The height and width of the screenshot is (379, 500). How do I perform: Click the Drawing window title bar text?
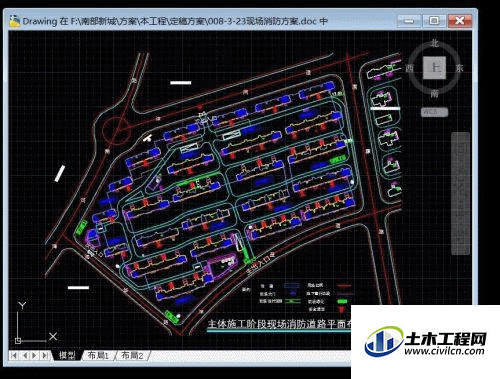click(x=175, y=21)
